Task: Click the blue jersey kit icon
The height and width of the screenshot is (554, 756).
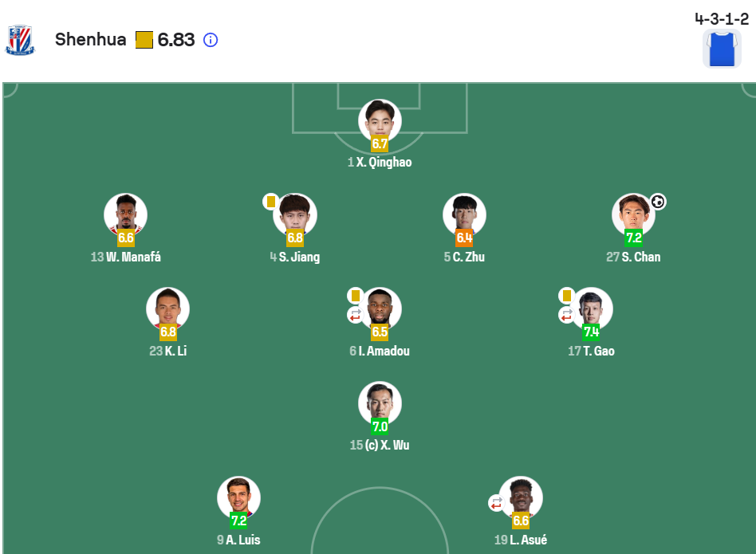Action: tap(722, 48)
